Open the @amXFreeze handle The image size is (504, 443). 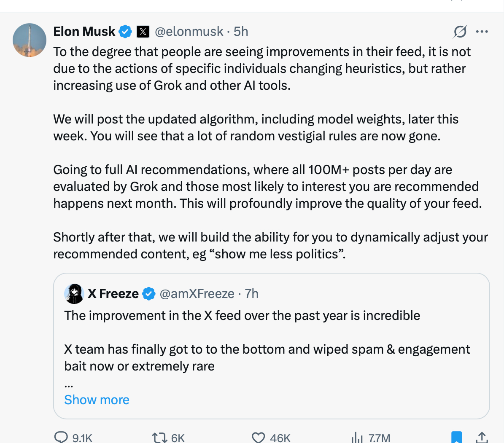pyautogui.click(x=197, y=294)
